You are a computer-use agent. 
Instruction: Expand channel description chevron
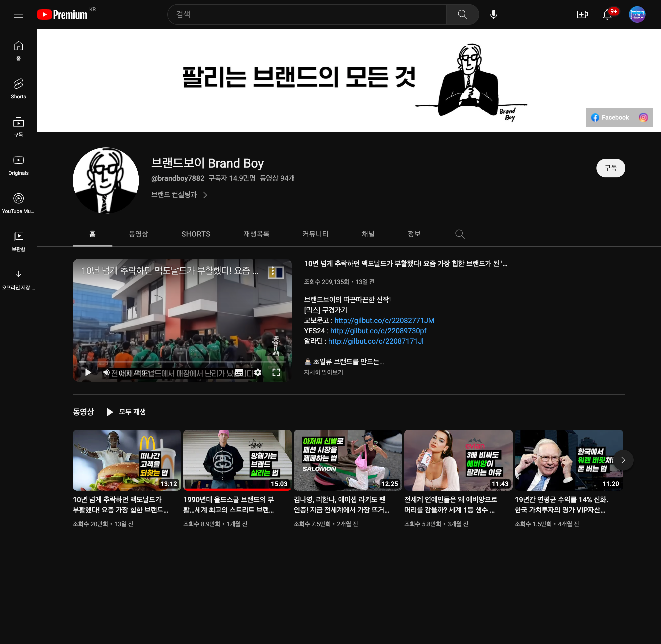[205, 195]
